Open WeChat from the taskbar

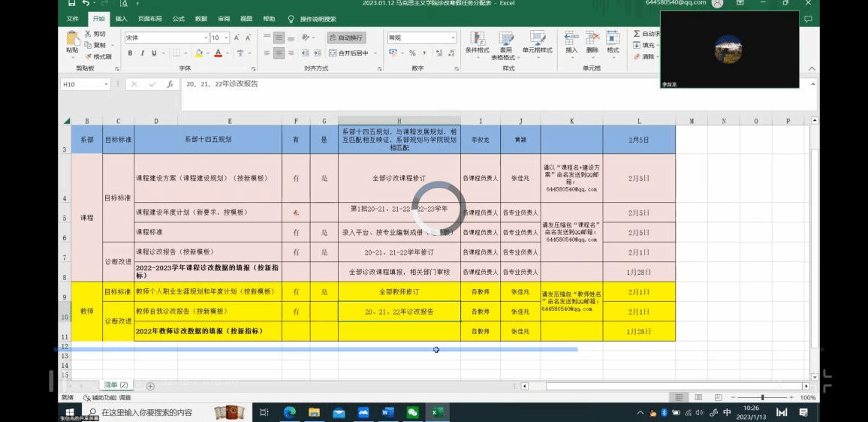412,412
